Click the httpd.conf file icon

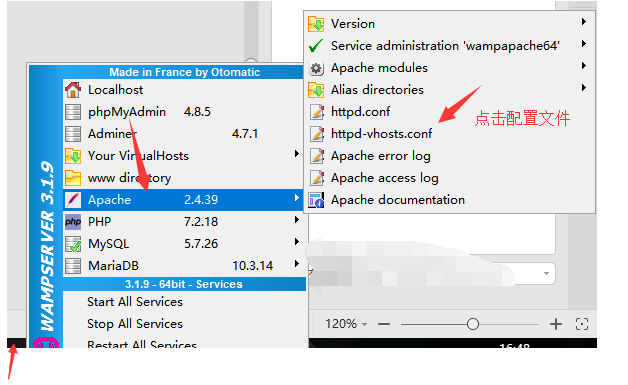(x=316, y=112)
